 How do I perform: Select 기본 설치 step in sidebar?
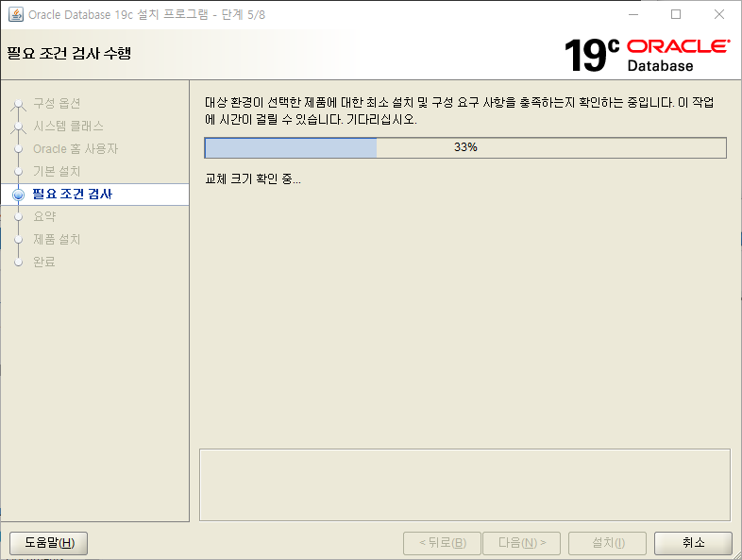[x=57, y=171]
